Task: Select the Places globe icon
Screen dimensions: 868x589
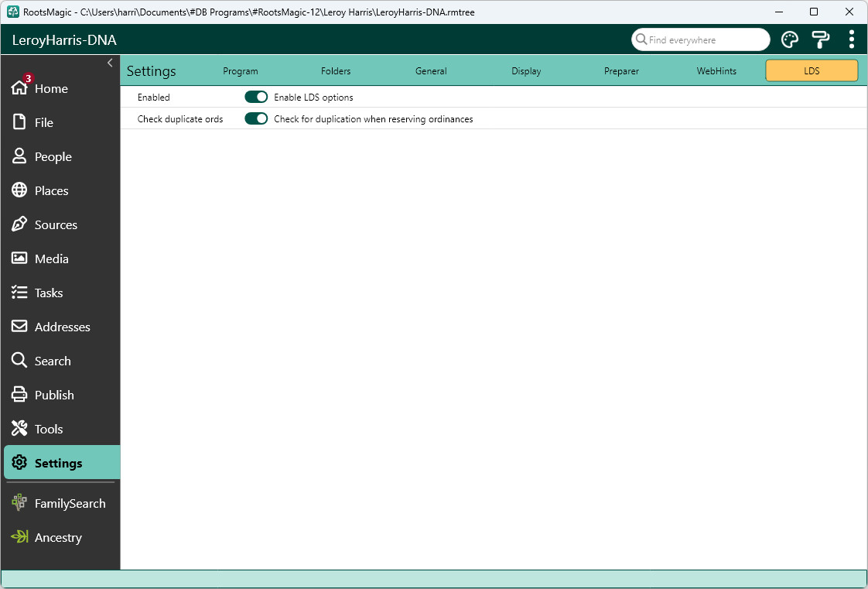Action: pos(19,190)
